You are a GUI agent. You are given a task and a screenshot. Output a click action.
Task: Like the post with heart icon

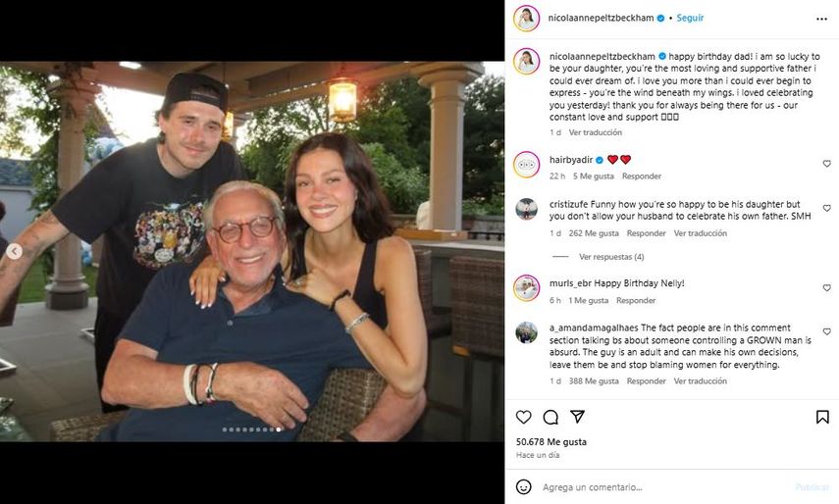(x=523, y=417)
